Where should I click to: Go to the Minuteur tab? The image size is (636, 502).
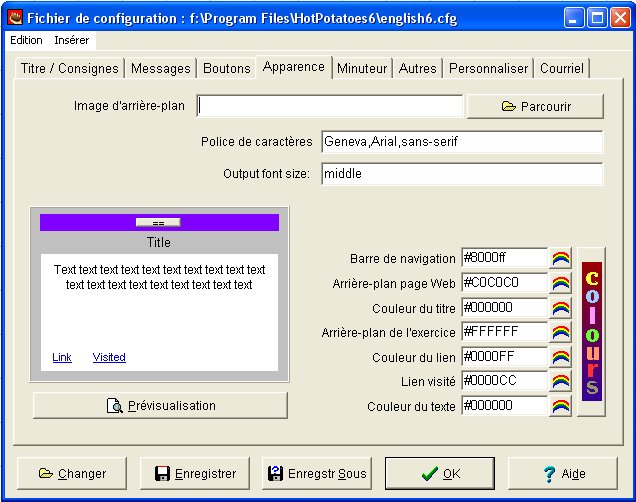tap(362, 68)
